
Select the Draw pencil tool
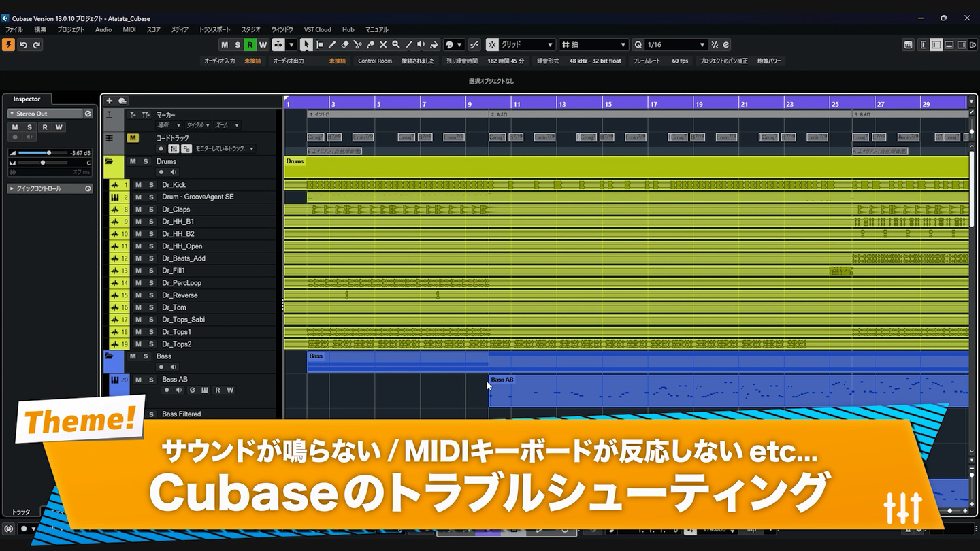tap(331, 45)
